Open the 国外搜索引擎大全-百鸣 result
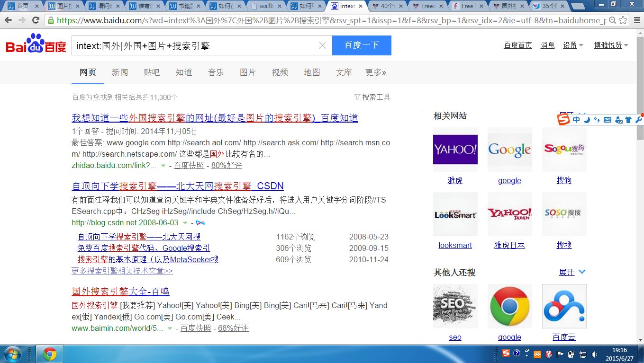This screenshot has height=363, width=644. point(120,291)
